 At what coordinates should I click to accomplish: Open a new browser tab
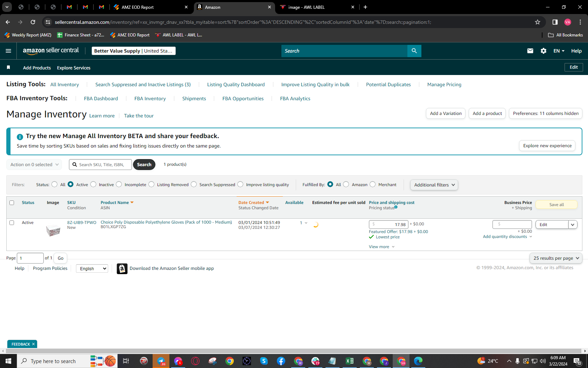365,7
